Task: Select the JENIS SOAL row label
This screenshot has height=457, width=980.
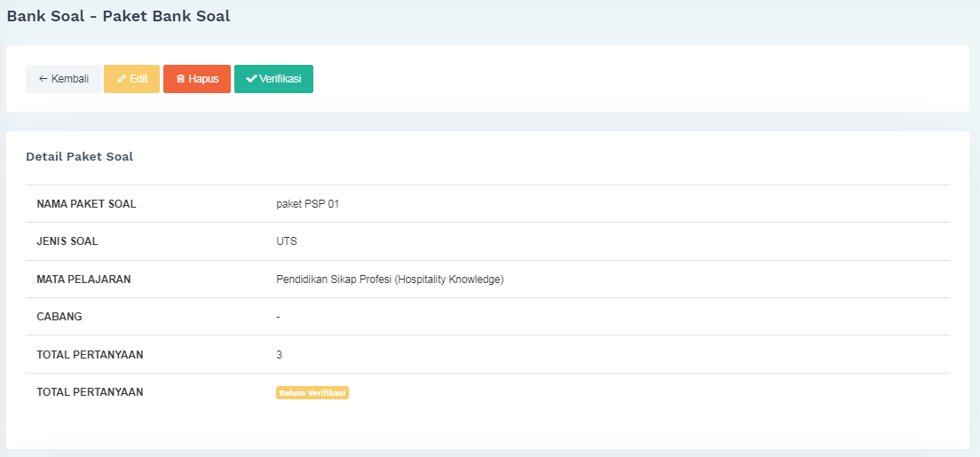Action: point(67,241)
